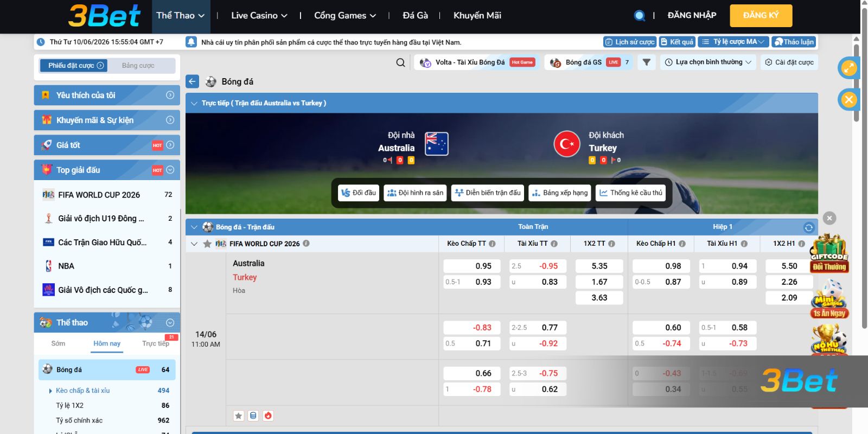Collapse the FIFA WORLD CUP 2026 league row chevron
Viewport: 868px width, 434px height.
(x=194, y=244)
